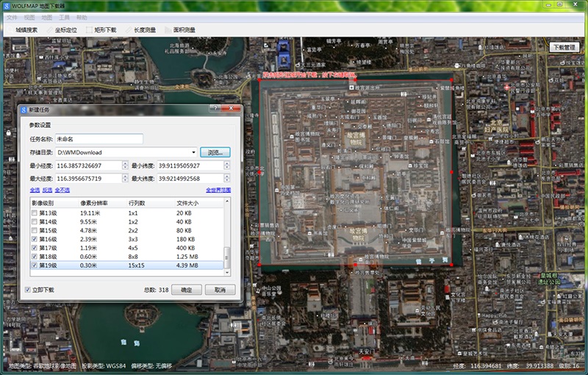588x375 pixels.
Task: Click the 全不选 deselect-all link
Action: click(62, 190)
